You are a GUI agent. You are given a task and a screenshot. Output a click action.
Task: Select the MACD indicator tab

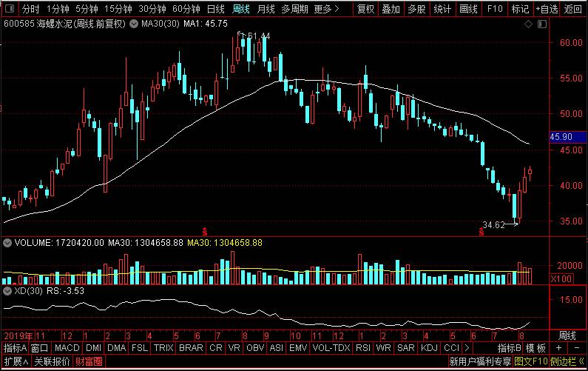point(67,348)
